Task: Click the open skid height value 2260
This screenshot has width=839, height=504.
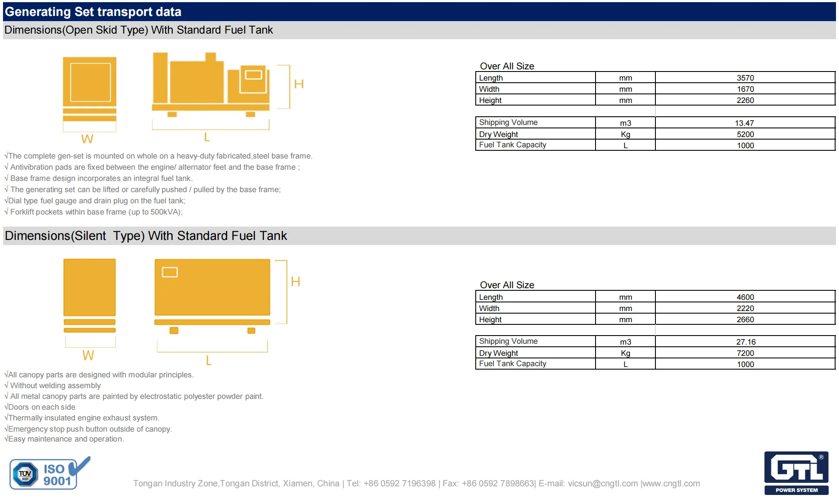Action: (x=745, y=100)
